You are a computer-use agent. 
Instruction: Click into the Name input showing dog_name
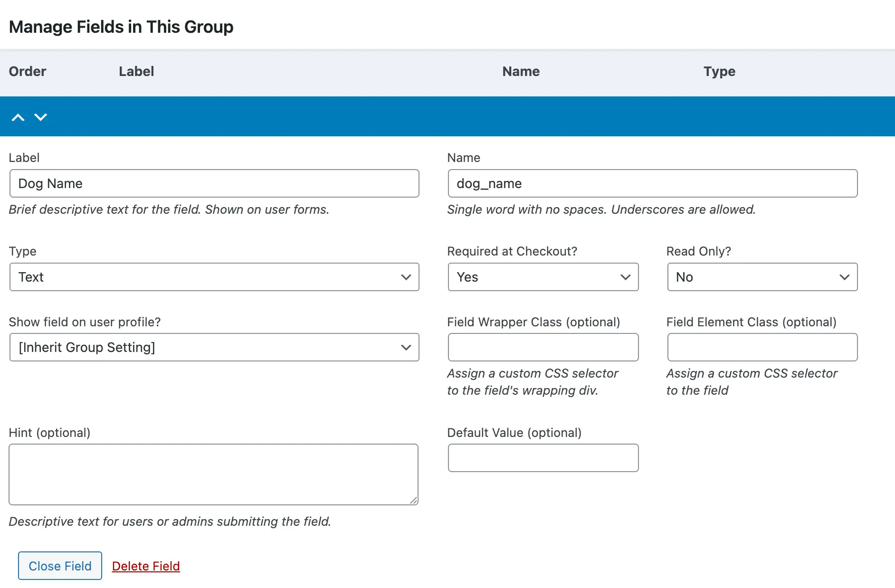point(652,183)
